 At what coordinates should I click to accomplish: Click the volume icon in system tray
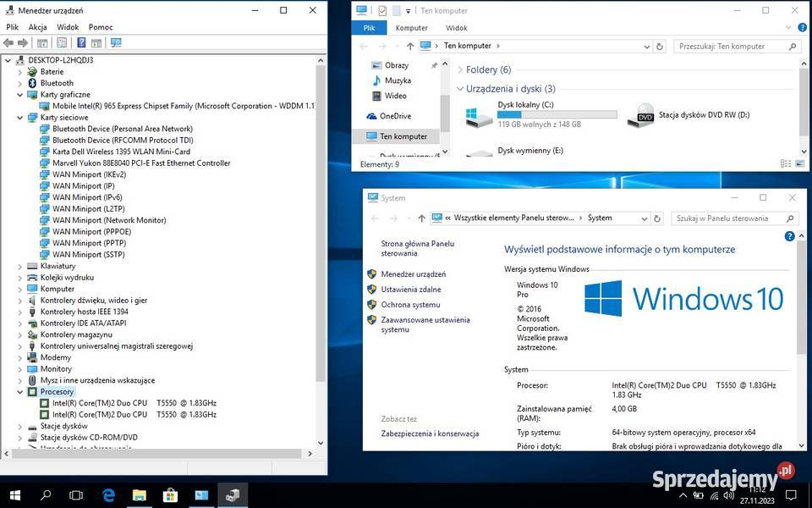click(728, 496)
